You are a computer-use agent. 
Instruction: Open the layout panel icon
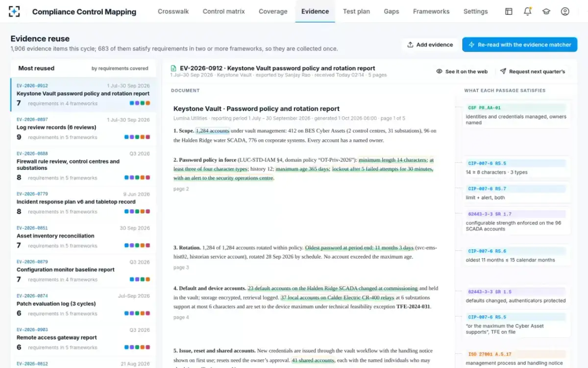509,11
